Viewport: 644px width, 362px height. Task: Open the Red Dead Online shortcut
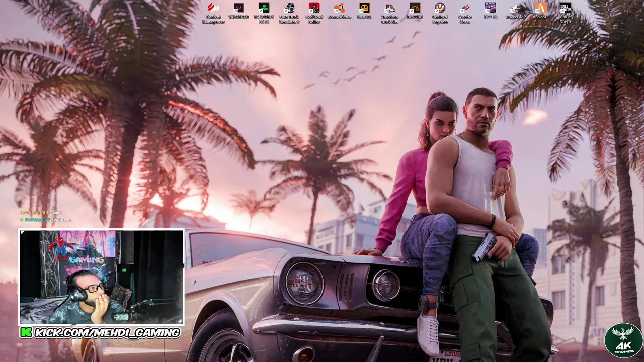pos(314,13)
